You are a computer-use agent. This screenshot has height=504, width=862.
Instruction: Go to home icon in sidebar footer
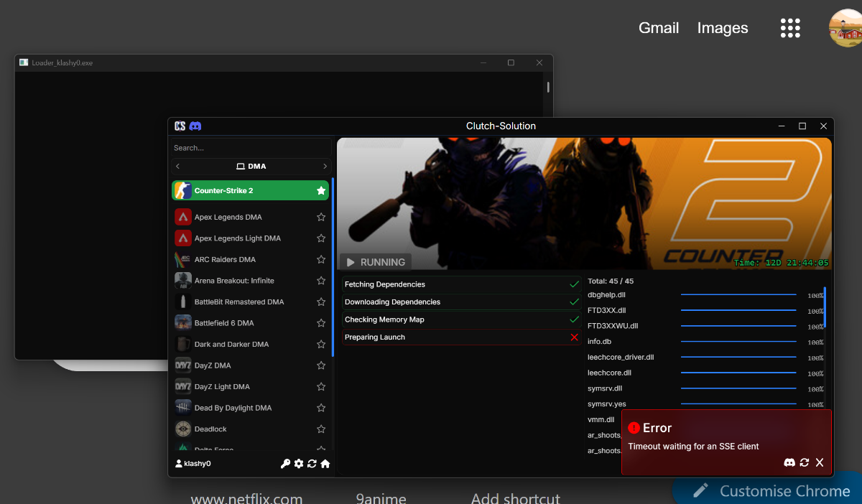coord(325,464)
